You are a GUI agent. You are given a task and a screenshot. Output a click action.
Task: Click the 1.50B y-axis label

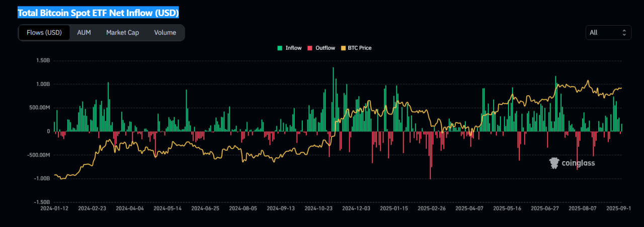pos(42,61)
